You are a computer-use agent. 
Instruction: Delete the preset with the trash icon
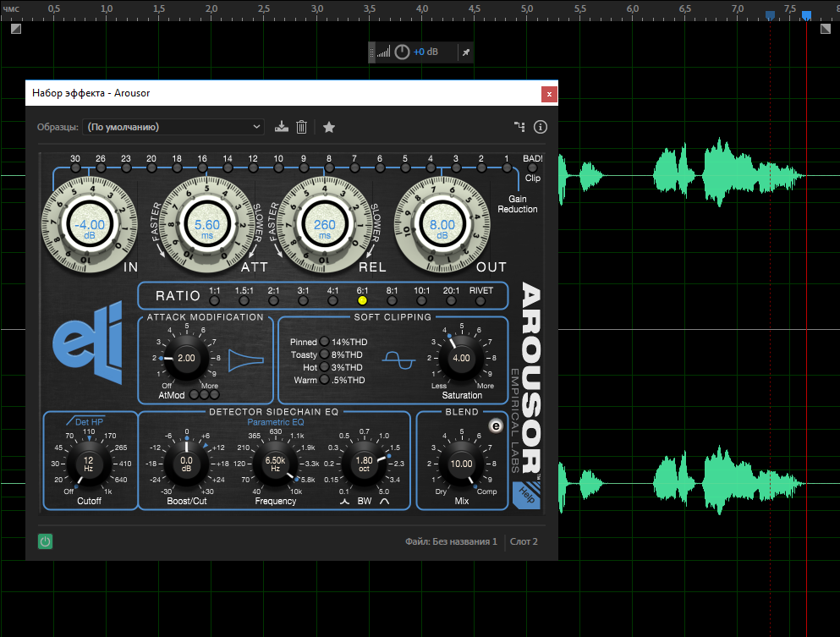302,127
